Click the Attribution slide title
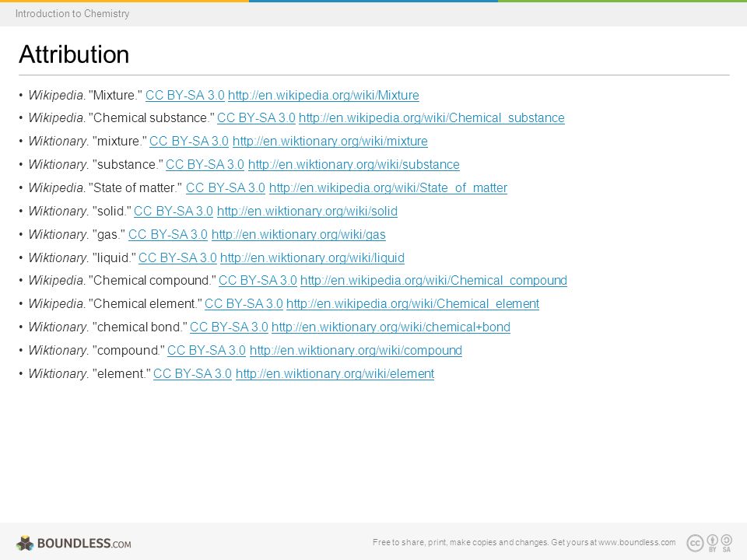This screenshot has height=560, width=747. [74, 54]
